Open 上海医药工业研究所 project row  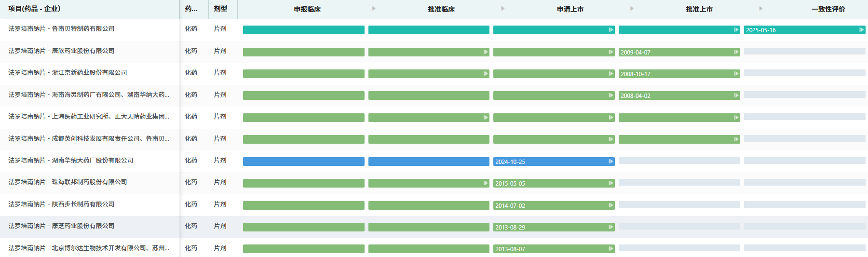(89, 116)
